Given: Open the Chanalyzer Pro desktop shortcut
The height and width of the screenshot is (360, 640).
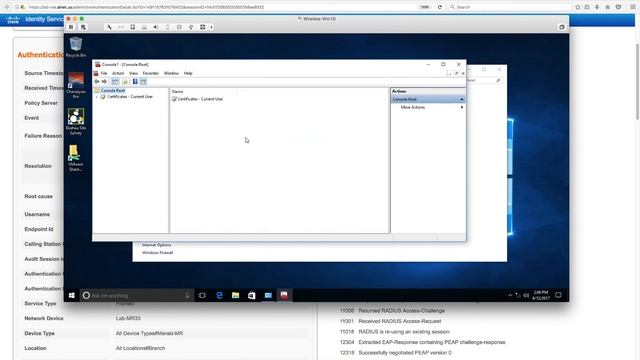Looking at the screenshot, I should click(x=76, y=85).
